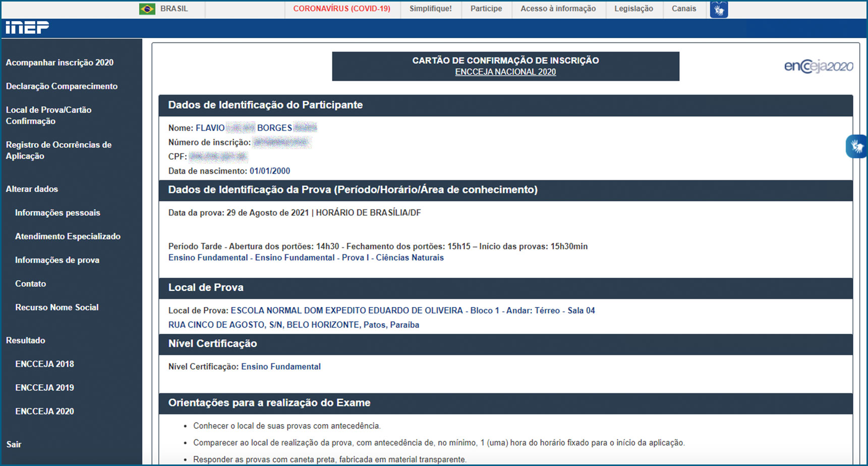This screenshot has width=868, height=466.
Task: Select Recurso Nome Social
Action: (x=56, y=307)
